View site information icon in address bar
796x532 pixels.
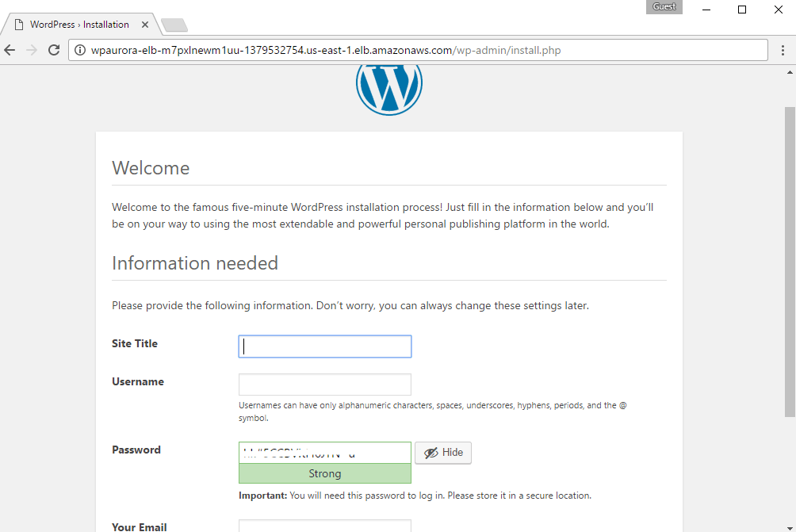point(80,50)
